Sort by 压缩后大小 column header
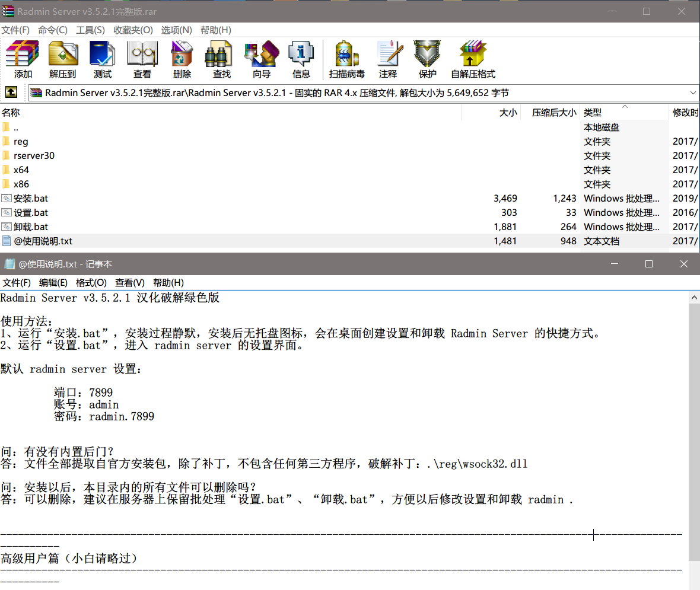This screenshot has width=700, height=590. point(551,113)
